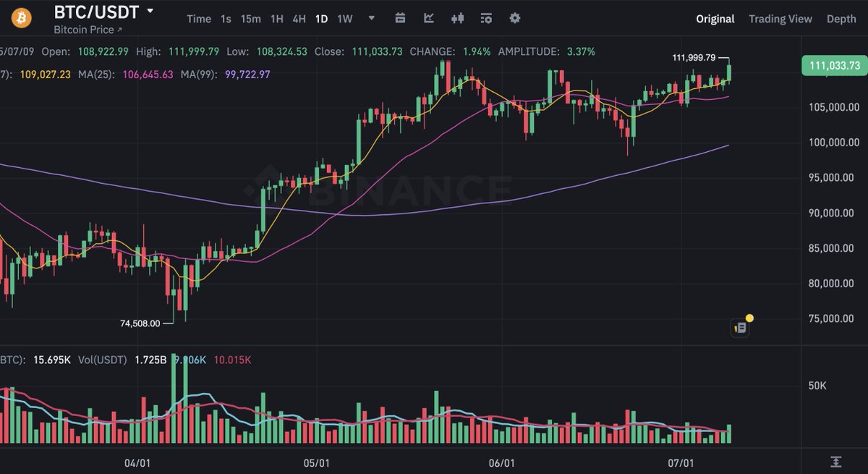Switch to the Trading View tab

(x=780, y=19)
